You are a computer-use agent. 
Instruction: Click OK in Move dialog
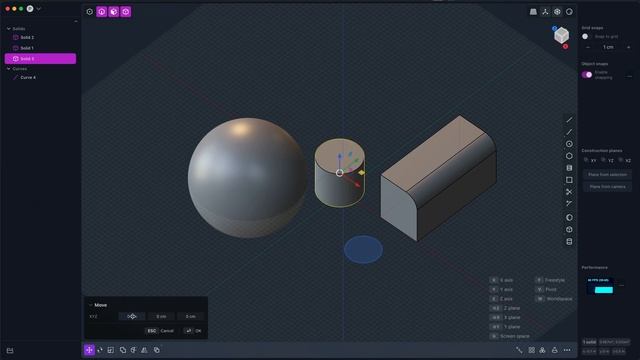coord(193,331)
